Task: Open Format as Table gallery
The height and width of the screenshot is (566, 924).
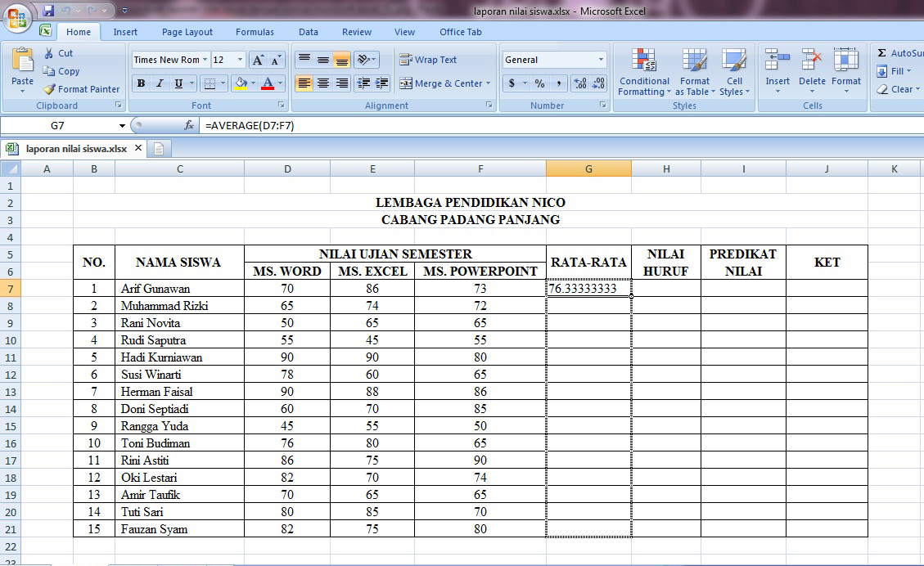Action: pyautogui.click(x=695, y=72)
